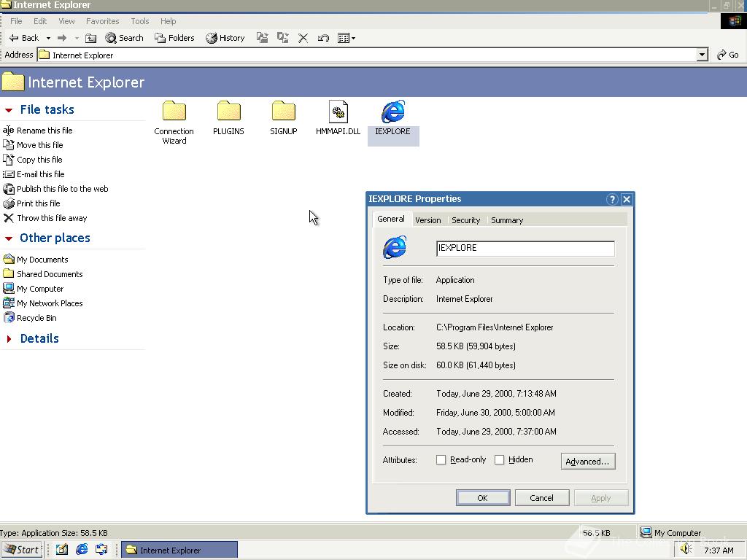This screenshot has height=560, width=747.
Task: Click the 7:37 AM system clock
Action: [x=719, y=551]
